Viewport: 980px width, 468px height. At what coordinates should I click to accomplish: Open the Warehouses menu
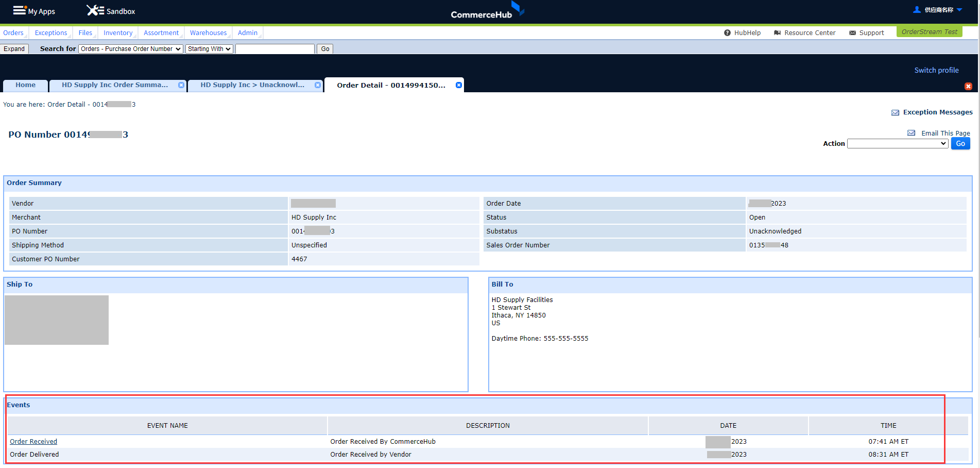(208, 33)
